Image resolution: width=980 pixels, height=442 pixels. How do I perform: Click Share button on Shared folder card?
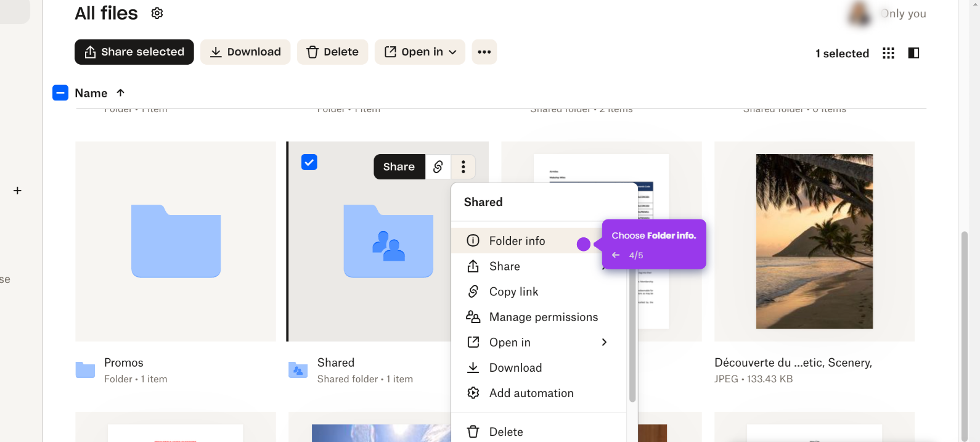399,166
